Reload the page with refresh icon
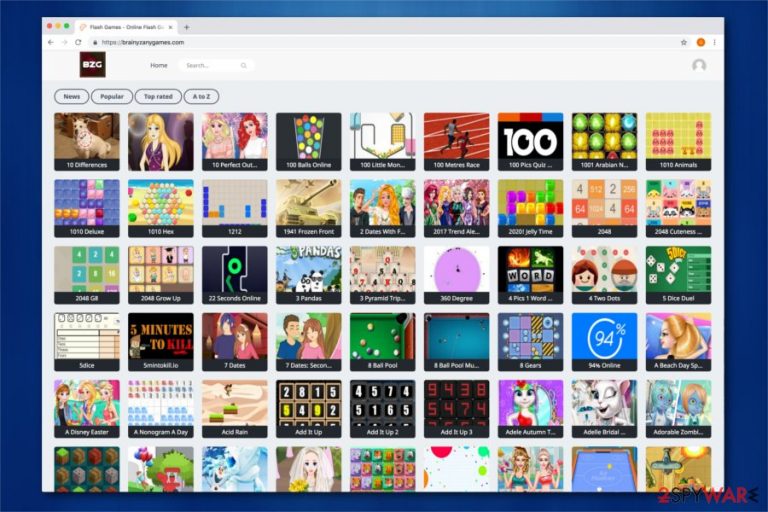This screenshot has width=768, height=512. tap(78, 43)
